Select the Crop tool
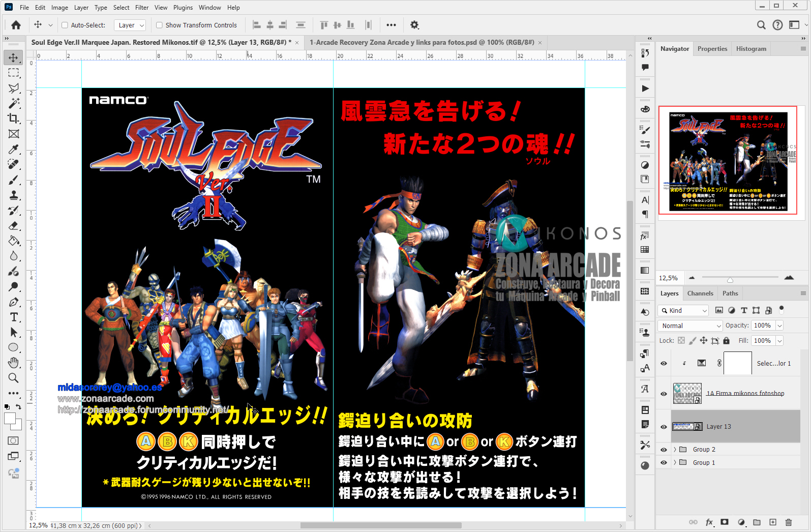The height and width of the screenshot is (532, 811). 14,119
